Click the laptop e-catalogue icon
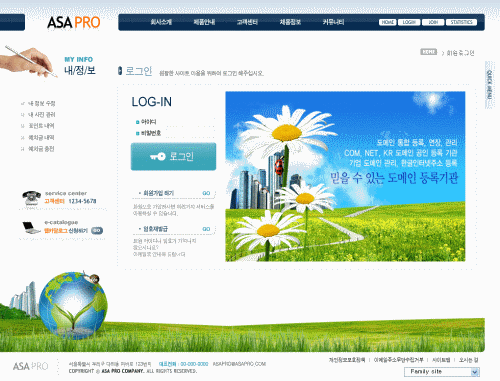This screenshot has height=381, width=500. click(x=31, y=228)
